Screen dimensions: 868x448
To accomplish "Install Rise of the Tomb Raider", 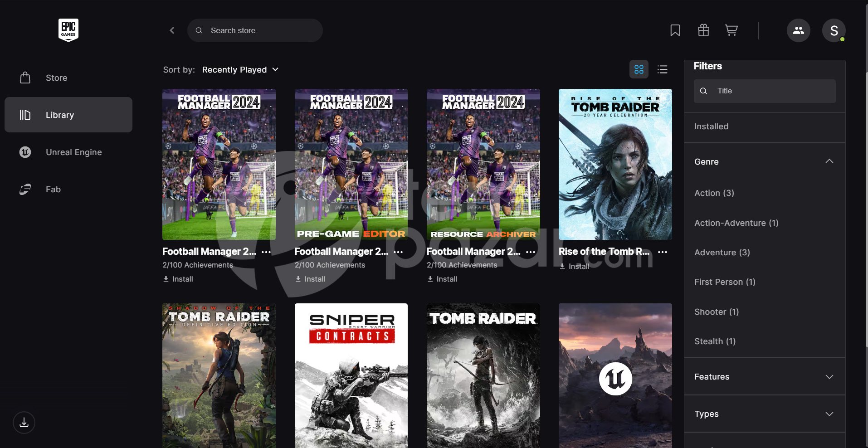I will click(x=574, y=266).
